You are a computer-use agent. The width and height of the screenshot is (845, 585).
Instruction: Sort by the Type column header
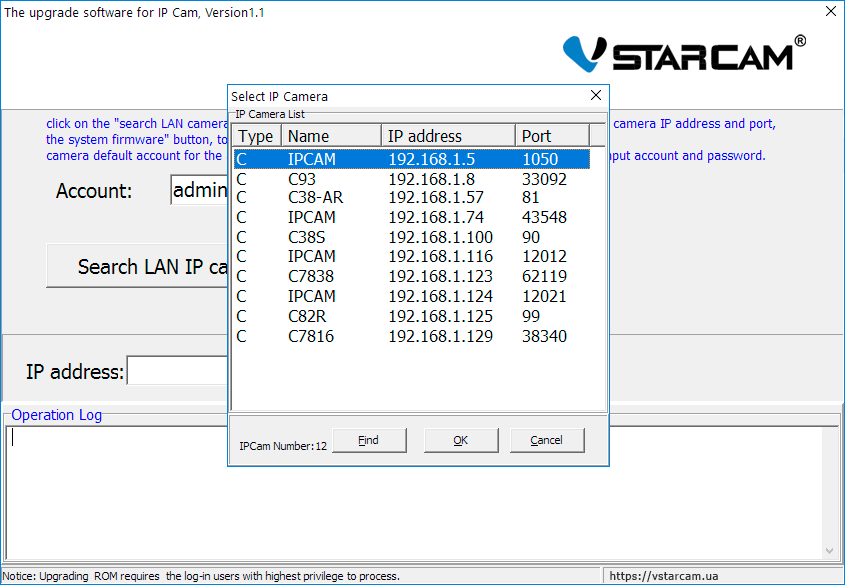click(257, 136)
